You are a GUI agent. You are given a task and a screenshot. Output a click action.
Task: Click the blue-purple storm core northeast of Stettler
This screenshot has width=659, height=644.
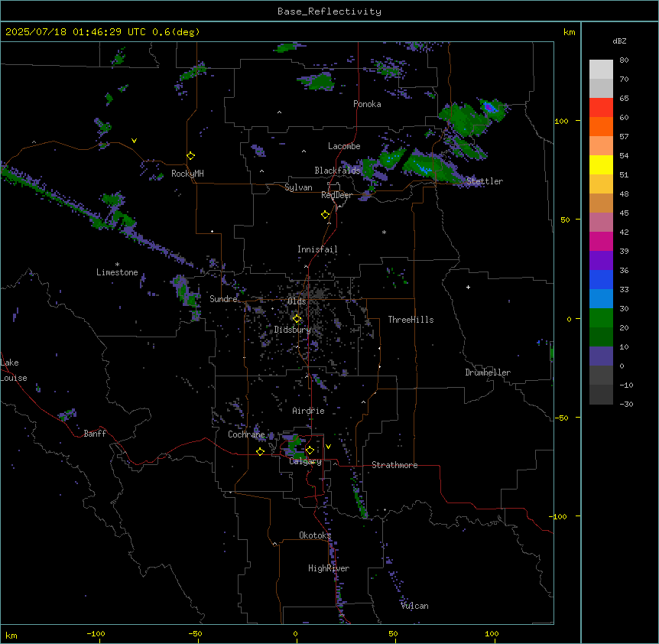click(x=490, y=108)
